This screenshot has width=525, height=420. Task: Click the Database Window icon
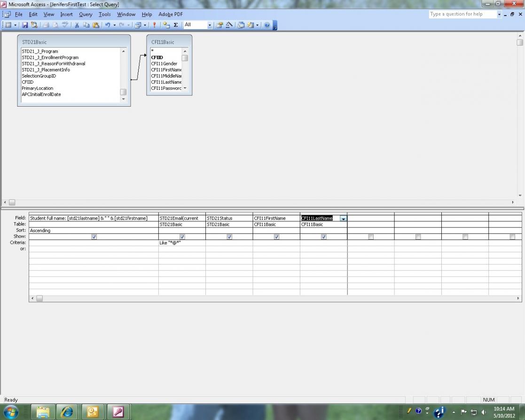coord(241,25)
